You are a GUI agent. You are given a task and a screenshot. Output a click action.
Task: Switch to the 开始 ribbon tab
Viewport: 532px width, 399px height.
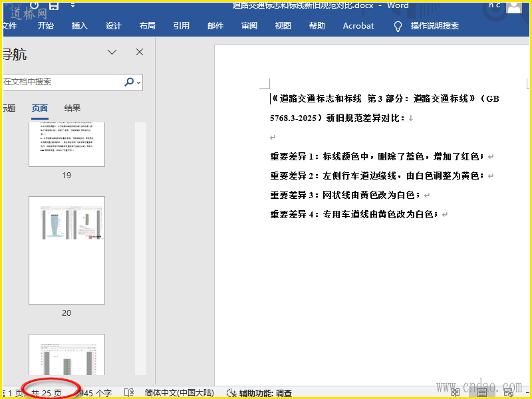click(x=45, y=26)
